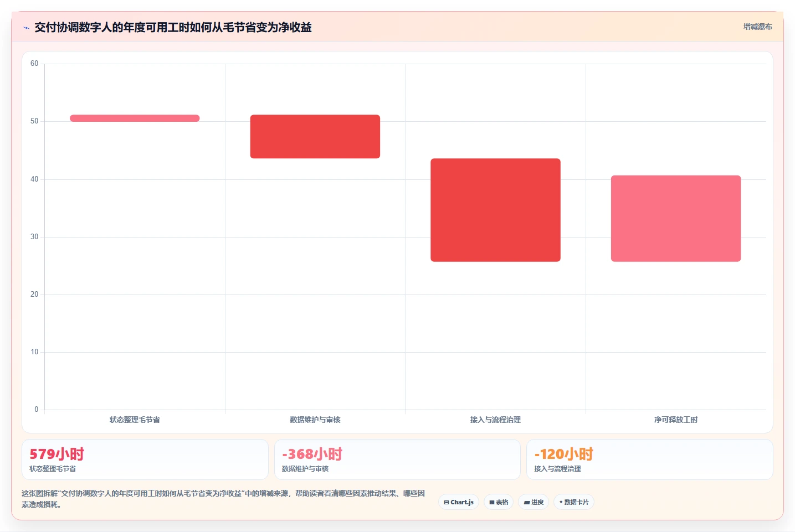Click the x-axis label 净可释放工时
The height and width of the screenshot is (532, 795).
[x=676, y=420]
